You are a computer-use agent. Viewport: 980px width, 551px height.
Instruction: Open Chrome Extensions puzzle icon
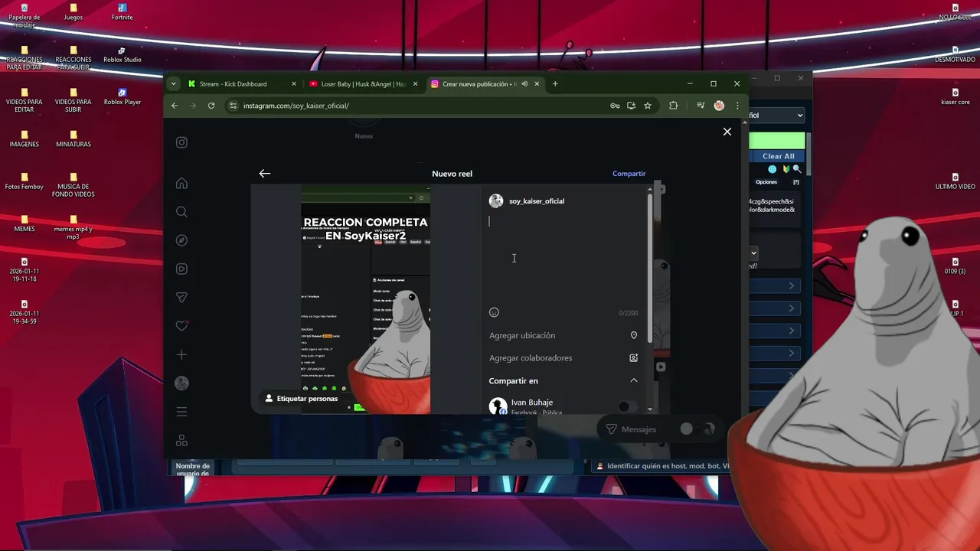673,106
